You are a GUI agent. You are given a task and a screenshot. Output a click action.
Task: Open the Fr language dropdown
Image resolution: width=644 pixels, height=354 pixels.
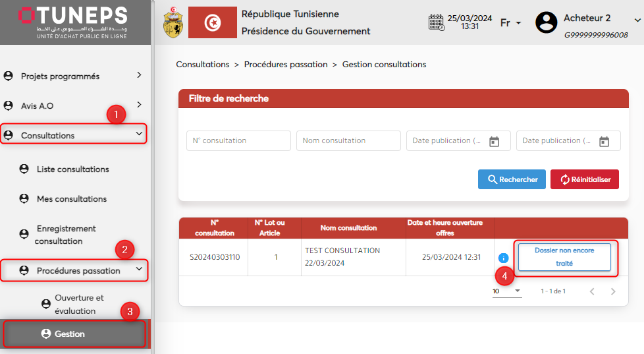(510, 23)
